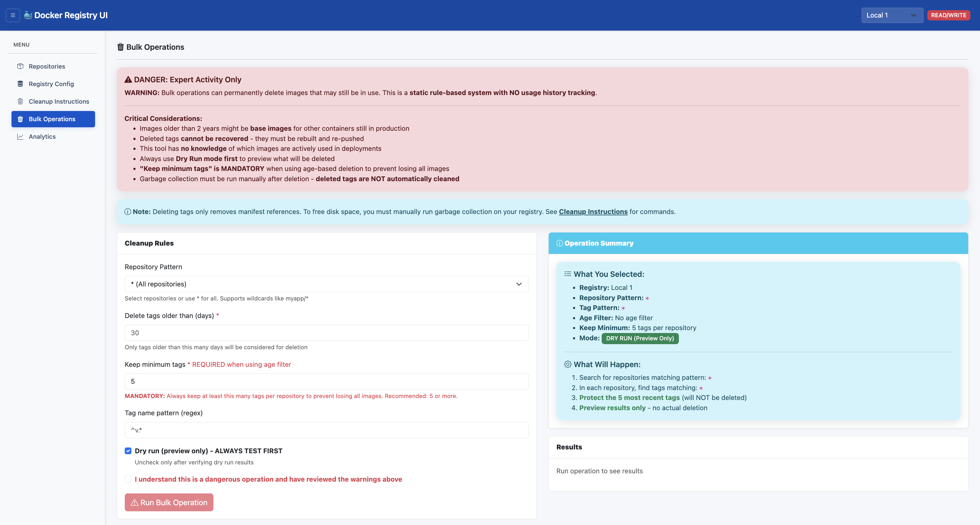Open the Repository Pattern dropdown

(x=326, y=284)
